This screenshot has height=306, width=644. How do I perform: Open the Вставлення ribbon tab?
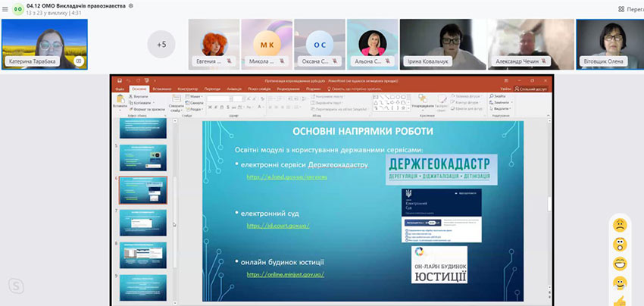162,89
